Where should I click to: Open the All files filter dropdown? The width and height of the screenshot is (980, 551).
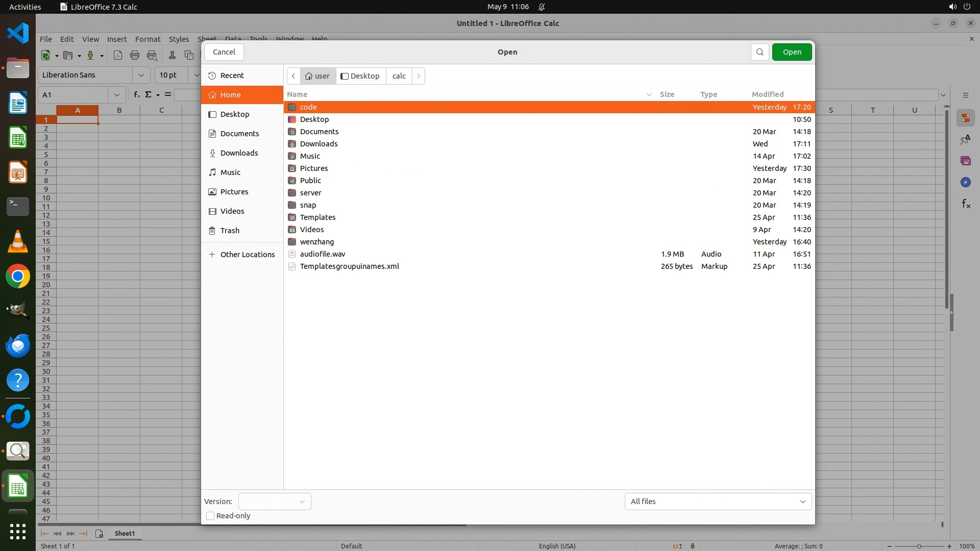point(718,502)
